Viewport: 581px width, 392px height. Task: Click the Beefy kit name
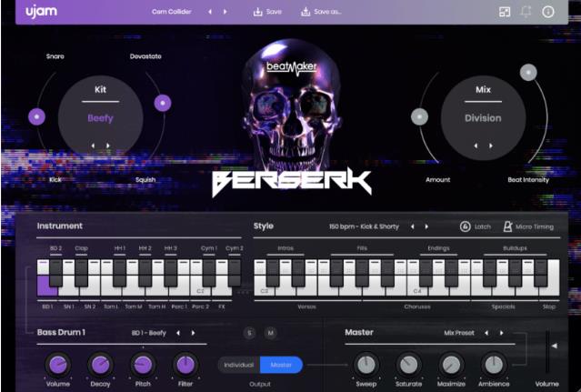(x=100, y=118)
